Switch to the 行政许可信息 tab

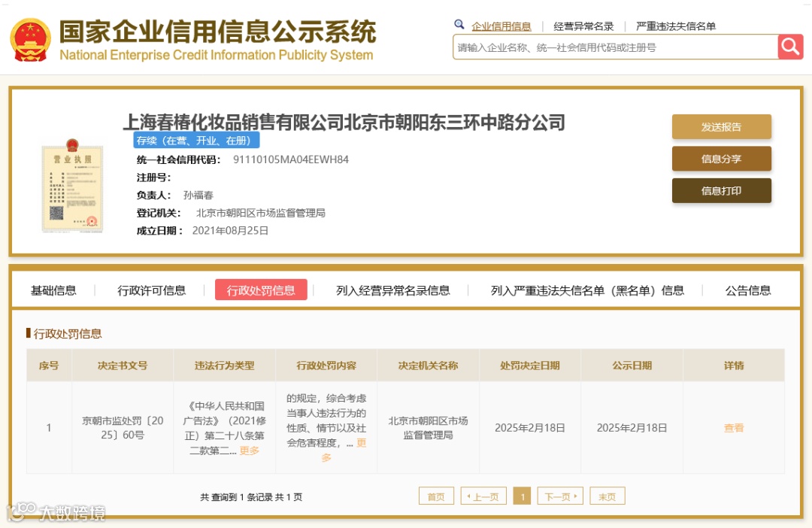(x=152, y=290)
